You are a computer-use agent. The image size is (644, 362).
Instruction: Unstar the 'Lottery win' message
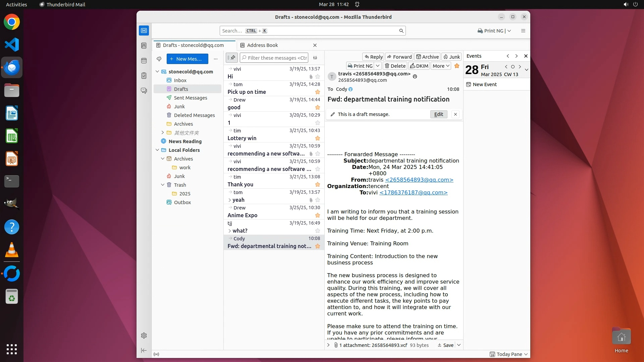click(317, 138)
